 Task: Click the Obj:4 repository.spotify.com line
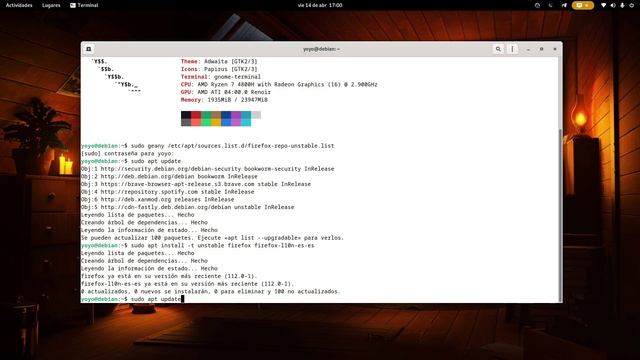coord(168,192)
